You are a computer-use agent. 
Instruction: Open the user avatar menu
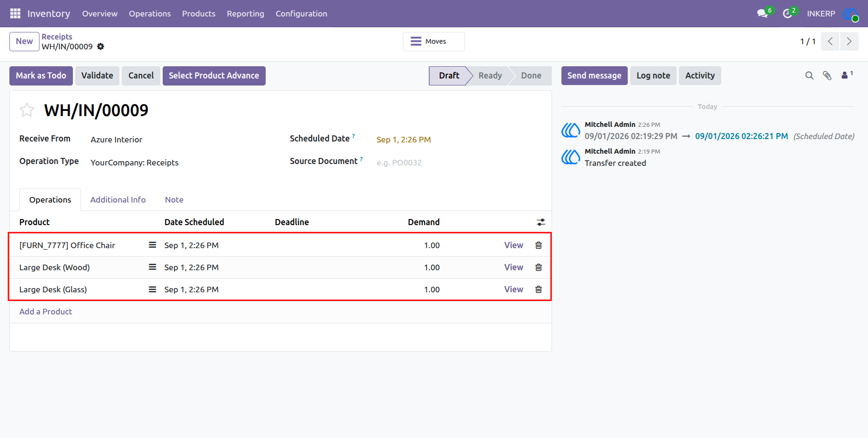click(850, 14)
